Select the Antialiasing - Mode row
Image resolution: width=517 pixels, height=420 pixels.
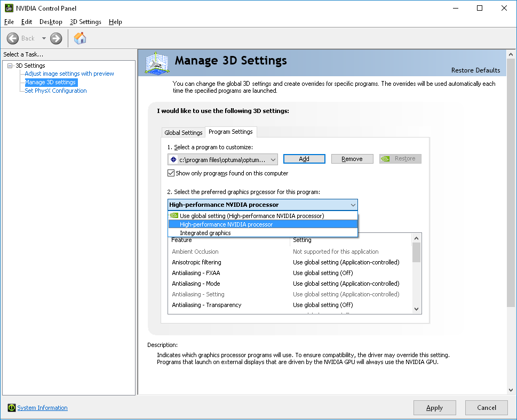point(290,284)
